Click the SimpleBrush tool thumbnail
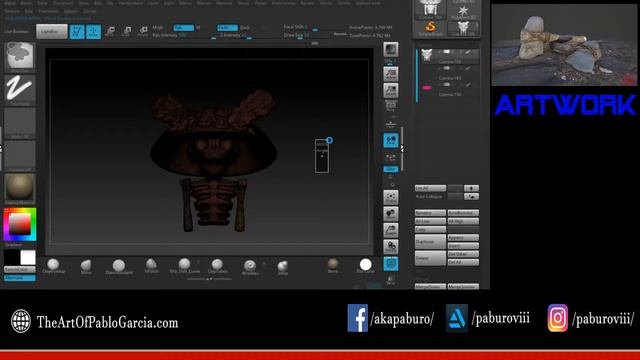The image size is (640, 360). pos(431,29)
